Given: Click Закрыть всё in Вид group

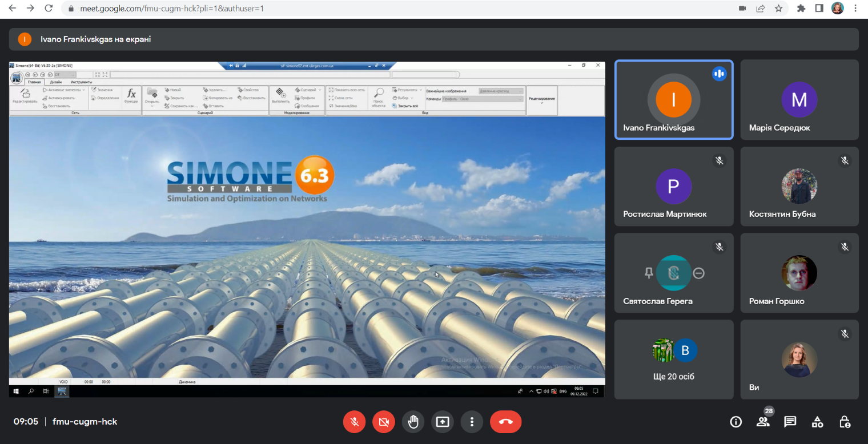Looking at the screenshot, I should [405, 106].
